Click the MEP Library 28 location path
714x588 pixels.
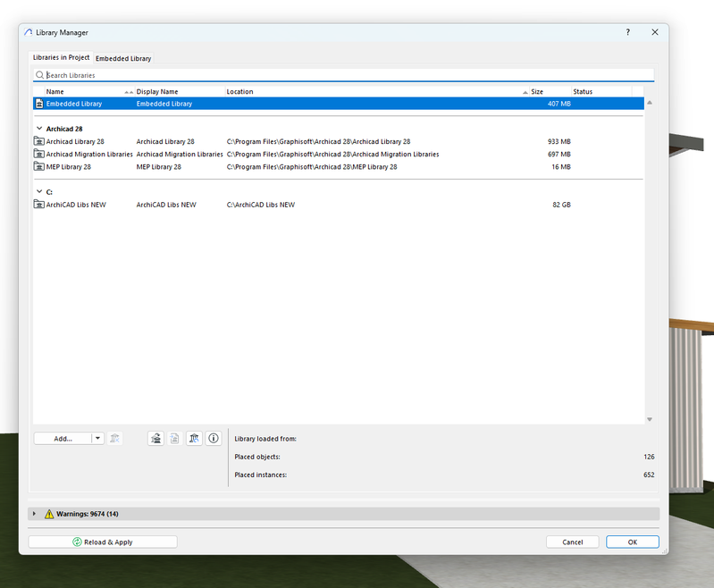[312, 167]
